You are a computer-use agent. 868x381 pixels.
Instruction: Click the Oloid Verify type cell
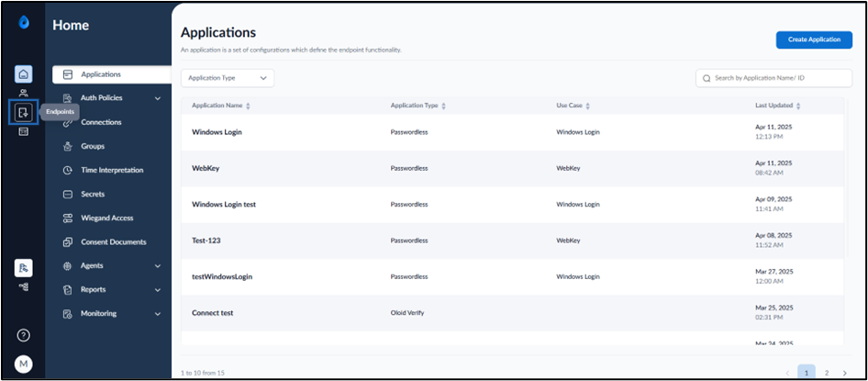click(406, 313)
